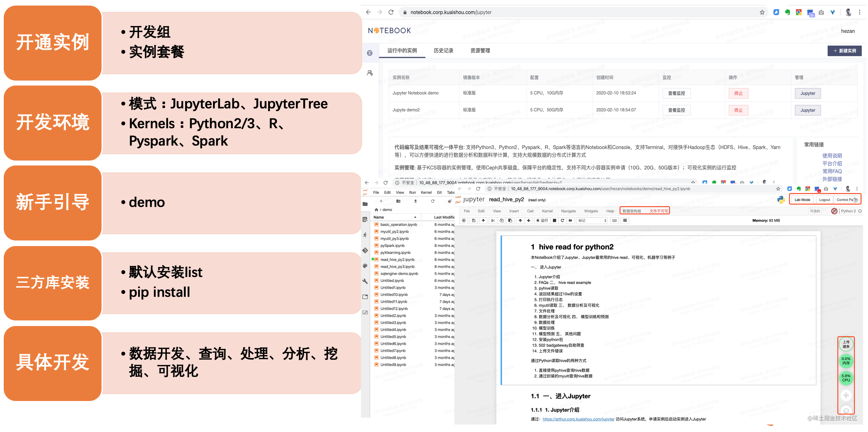Click the save notebook icon in Jupyter toolbar

tap(473, 221)
